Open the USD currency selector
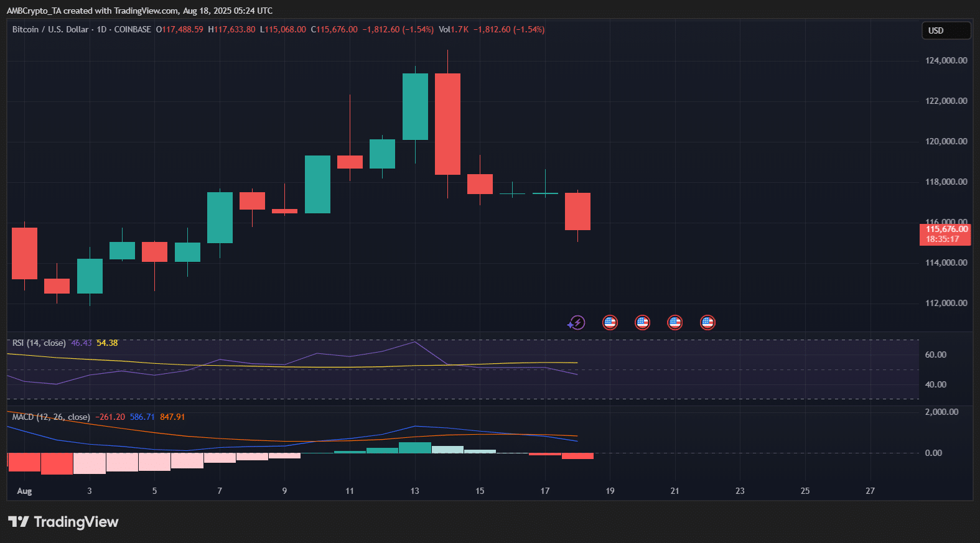 tap(945, 30)
